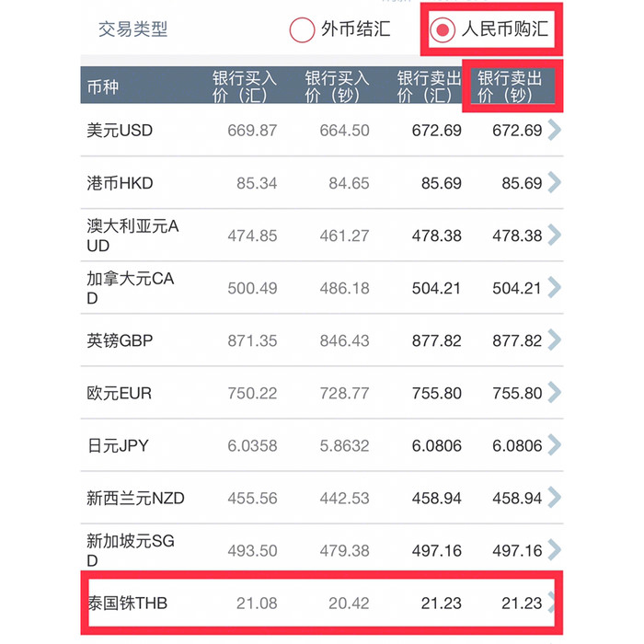Click the 新西兰元NZD chevron icon
Viewport: 644px width, 644px height.
(553, 498)
